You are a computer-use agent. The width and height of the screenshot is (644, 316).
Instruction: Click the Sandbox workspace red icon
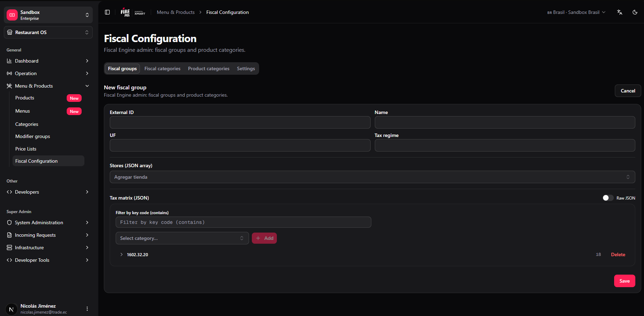point(12,15)
